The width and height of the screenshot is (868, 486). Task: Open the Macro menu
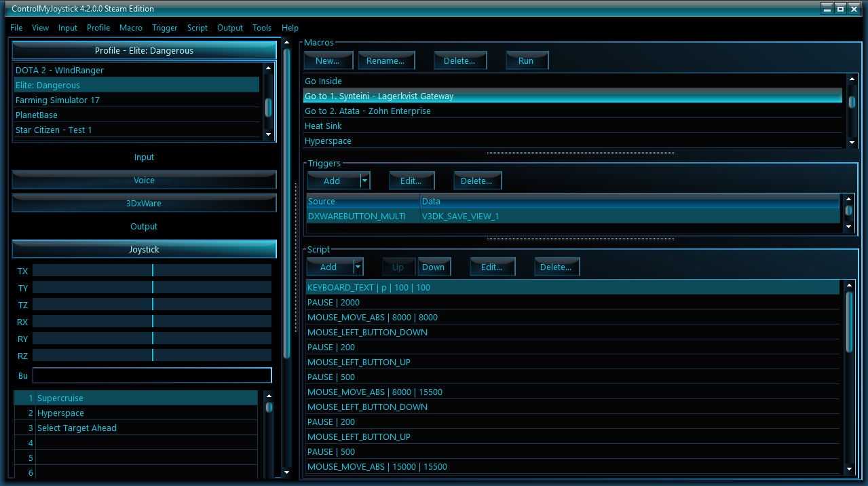[x=131, y=28]
